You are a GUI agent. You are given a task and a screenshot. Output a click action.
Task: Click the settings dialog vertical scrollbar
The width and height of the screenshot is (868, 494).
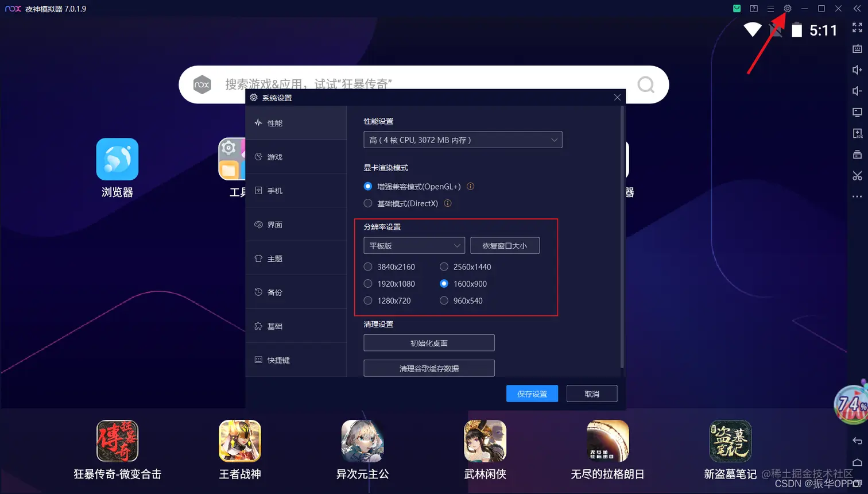click(x=622, y=237)
